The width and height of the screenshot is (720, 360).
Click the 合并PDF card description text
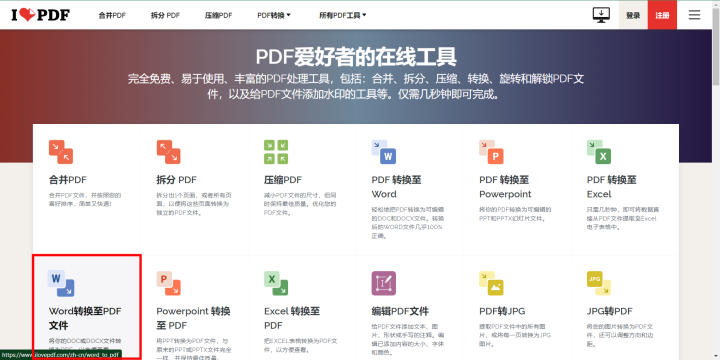tap(85, 199)
